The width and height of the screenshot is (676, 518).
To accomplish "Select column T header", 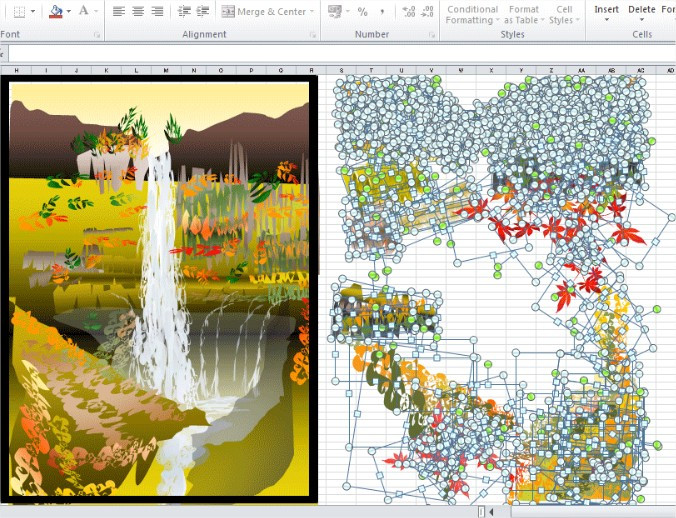I will click(371, 70).
